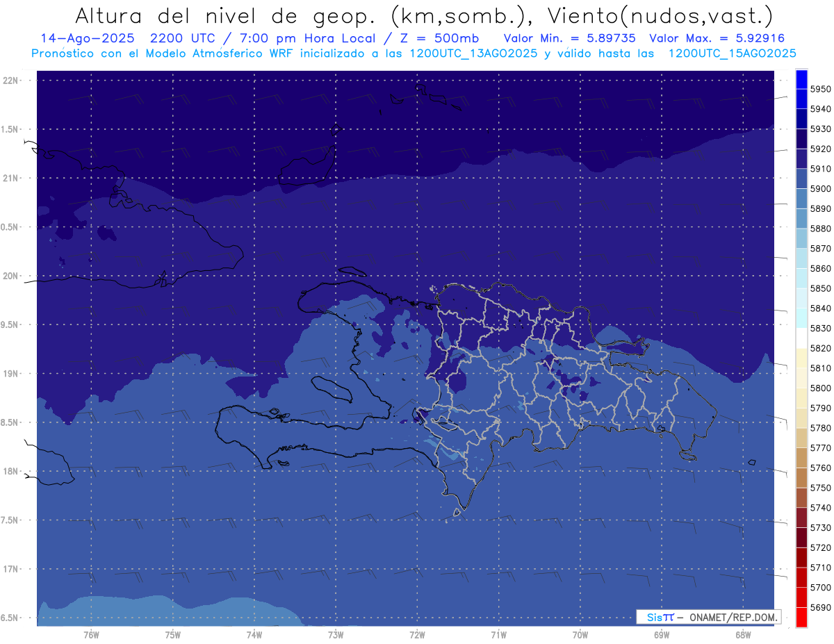Click the '74W' longitude label
The image size is (834, 644).
254,634
